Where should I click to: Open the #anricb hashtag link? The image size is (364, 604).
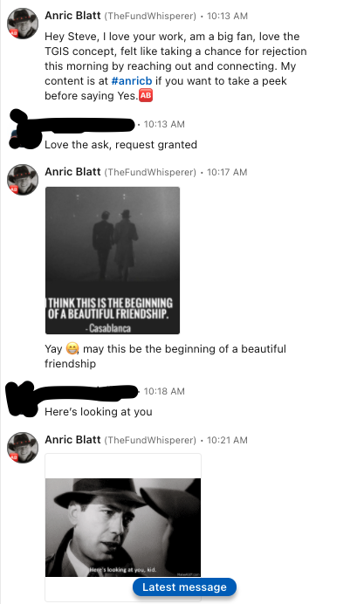coord(132,81)
